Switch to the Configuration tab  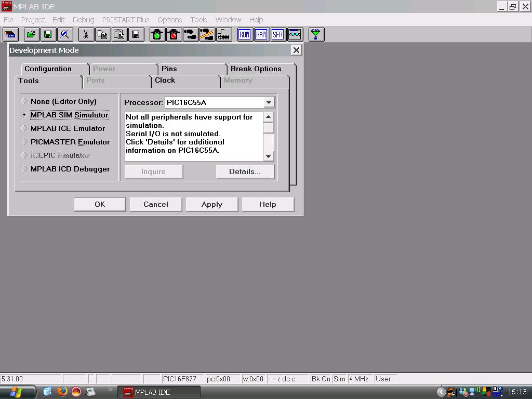[55, 69]
